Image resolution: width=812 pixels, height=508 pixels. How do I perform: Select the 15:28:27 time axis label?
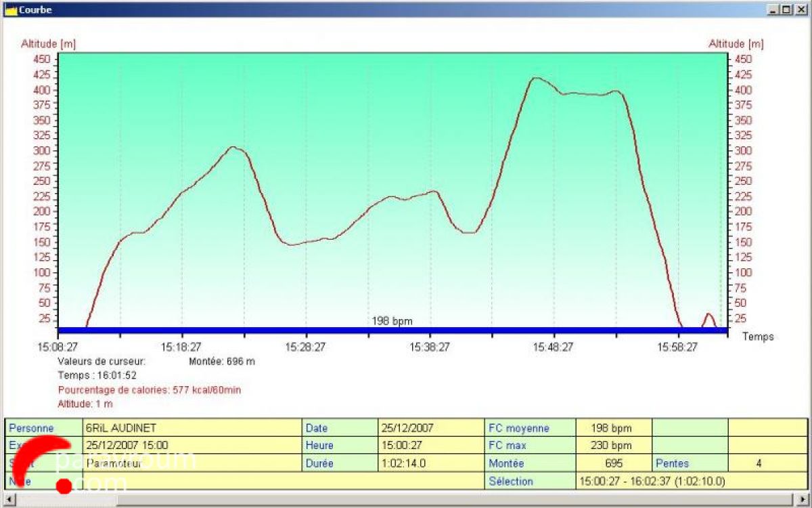pyautogui.click(x=305, y=347)
